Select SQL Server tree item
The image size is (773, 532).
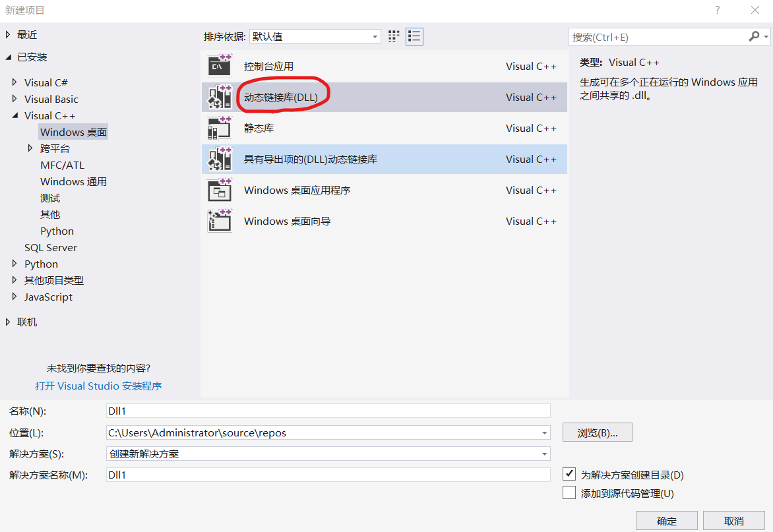(51, 247)
